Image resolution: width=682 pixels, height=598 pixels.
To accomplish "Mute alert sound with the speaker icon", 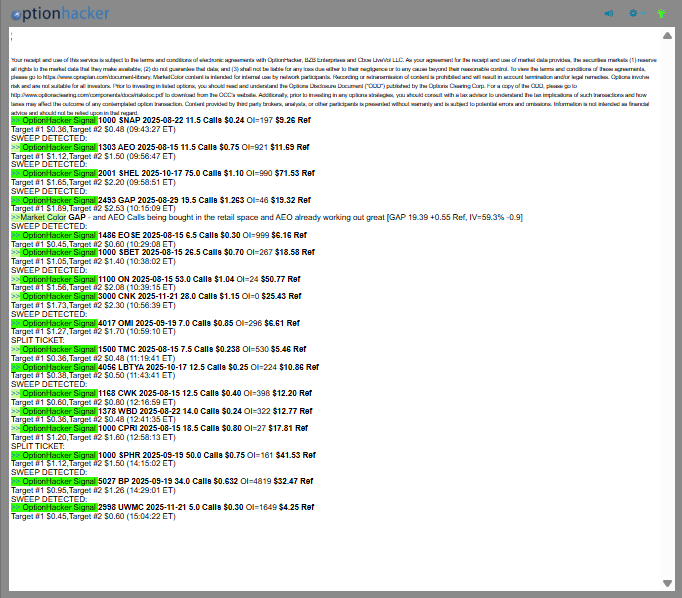I will coord(609,13).
